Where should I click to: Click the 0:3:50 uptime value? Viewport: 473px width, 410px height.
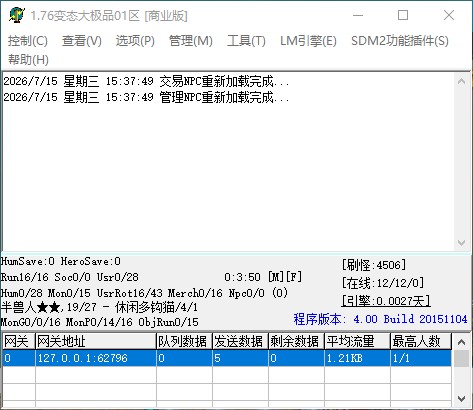tap(242, 277)
